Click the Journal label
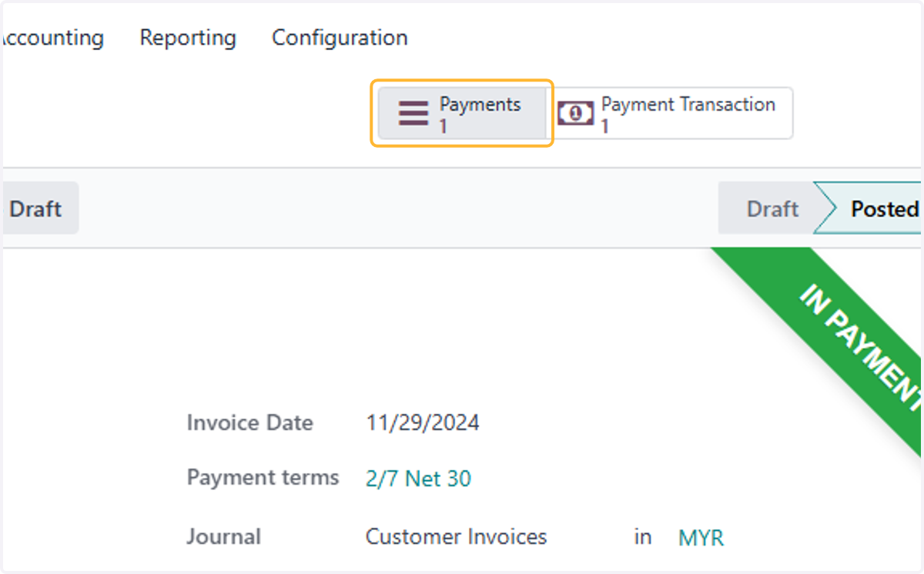This screenshot has height=574, width=924. pos(223,536)
